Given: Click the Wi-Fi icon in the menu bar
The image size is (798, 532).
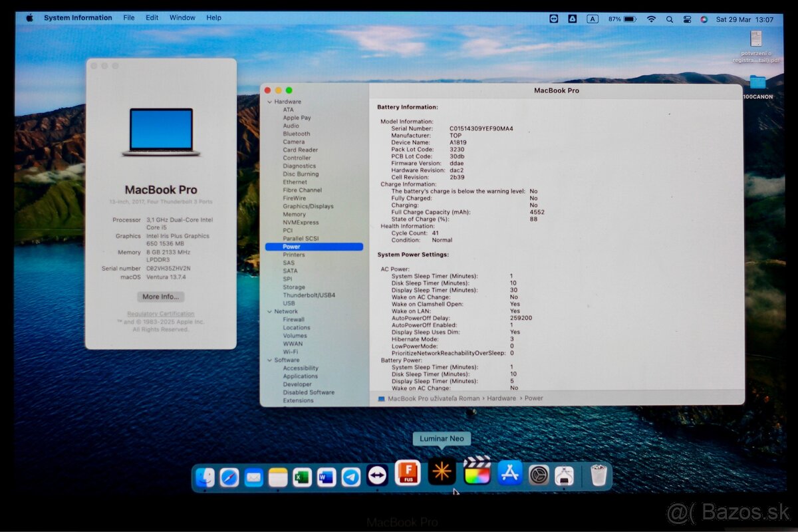Looking at the screenshot, I should (650, 19).
